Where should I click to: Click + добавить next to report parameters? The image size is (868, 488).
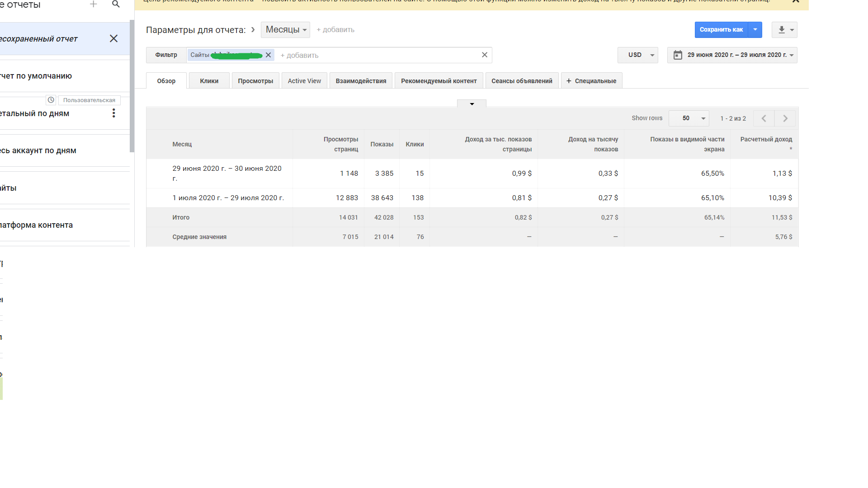(335, 30)
